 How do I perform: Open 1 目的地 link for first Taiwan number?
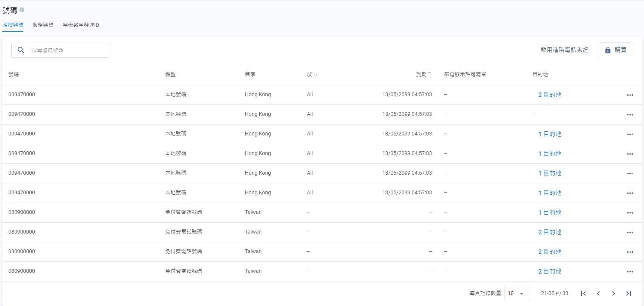[x=549, y=212]
